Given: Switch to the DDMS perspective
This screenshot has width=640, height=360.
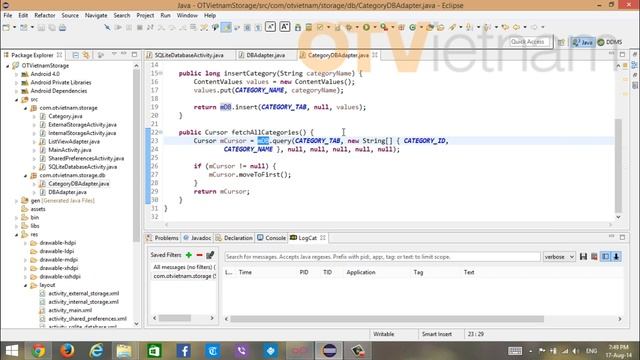Looking at the screenshot, I should [610, 42].
